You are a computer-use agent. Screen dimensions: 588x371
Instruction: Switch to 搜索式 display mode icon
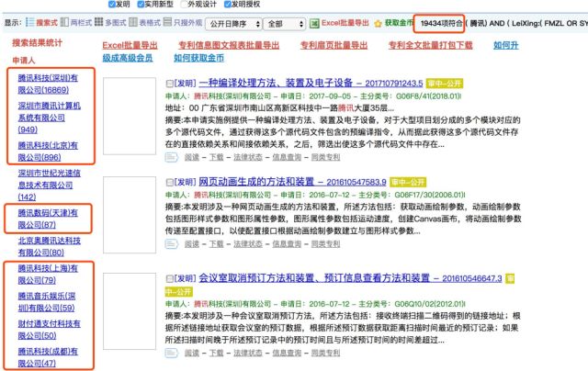coord(30,22)
